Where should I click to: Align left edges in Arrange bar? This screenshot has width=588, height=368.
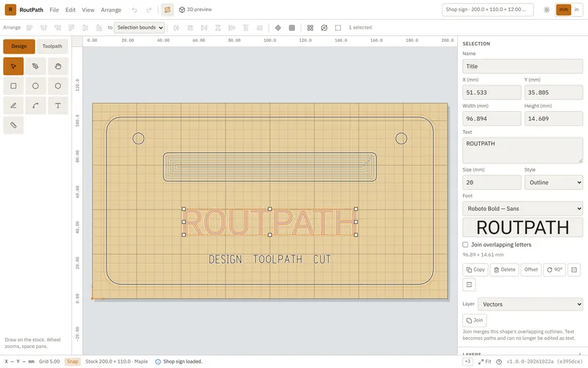[29, 27]
